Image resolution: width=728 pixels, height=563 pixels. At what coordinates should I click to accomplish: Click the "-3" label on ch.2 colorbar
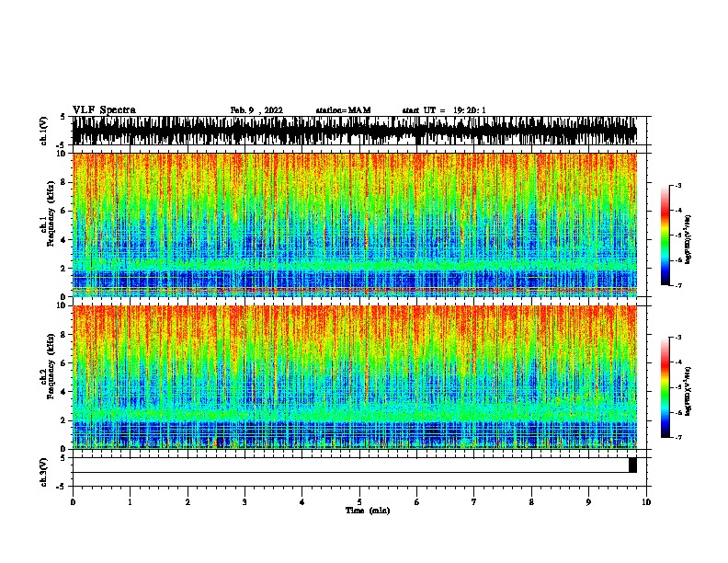click(677, 338)
